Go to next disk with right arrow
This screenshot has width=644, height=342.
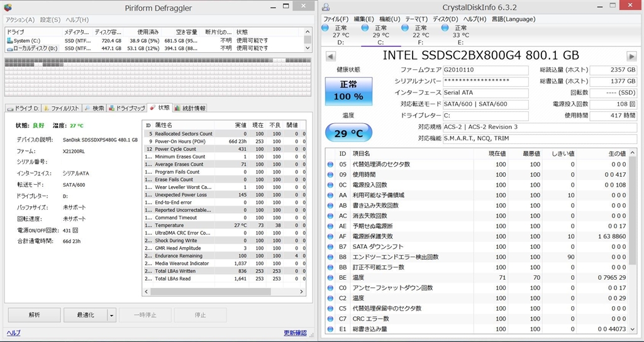[632, 56]
